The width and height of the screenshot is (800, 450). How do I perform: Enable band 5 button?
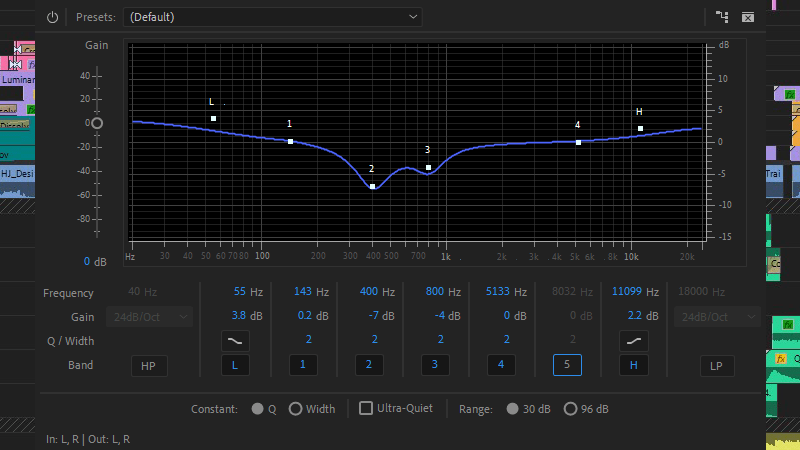[567, 365]
